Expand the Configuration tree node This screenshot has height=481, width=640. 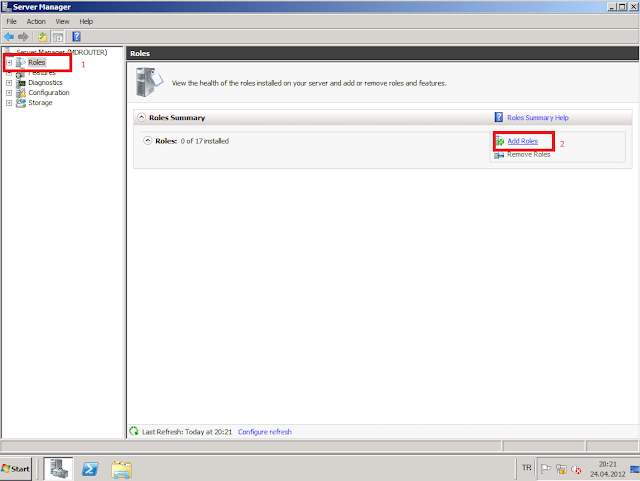(9, 92)
